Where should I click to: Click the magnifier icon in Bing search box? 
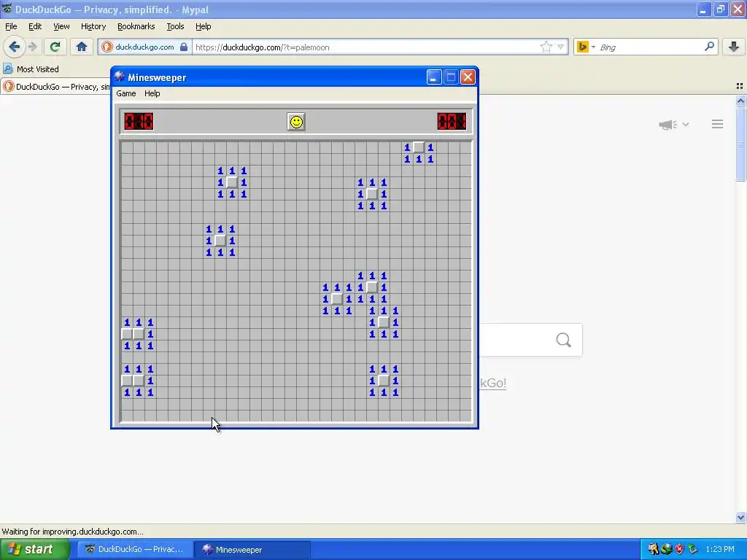pyautogui.click(x=709, y=46)
